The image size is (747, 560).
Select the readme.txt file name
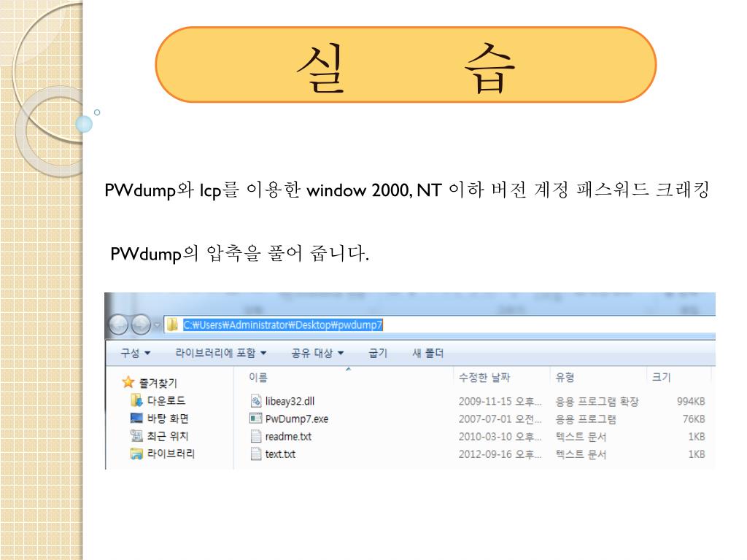pos(288,437)
